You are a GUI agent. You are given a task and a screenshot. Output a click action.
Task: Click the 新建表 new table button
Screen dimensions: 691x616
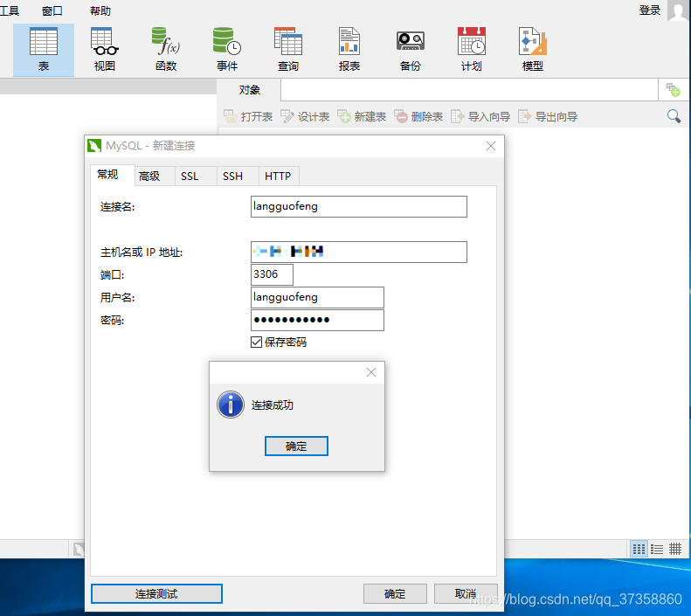pyautogui.click(x=362, y=116)
